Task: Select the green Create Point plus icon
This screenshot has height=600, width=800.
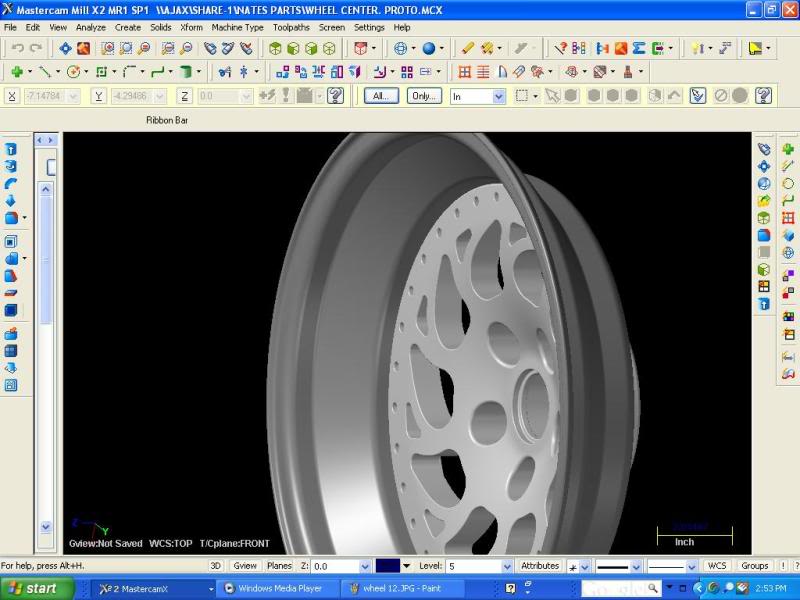Action: pos(17,72)
